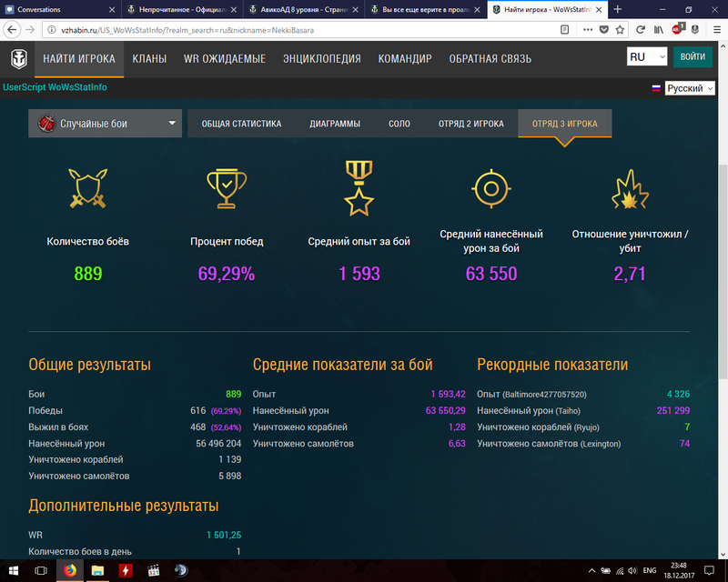Viewport: 728px width, 582px height.
Task: Open the ЭНЦИКЛОПЕДИЯ menu item
Action: click(x=322, y=59)
